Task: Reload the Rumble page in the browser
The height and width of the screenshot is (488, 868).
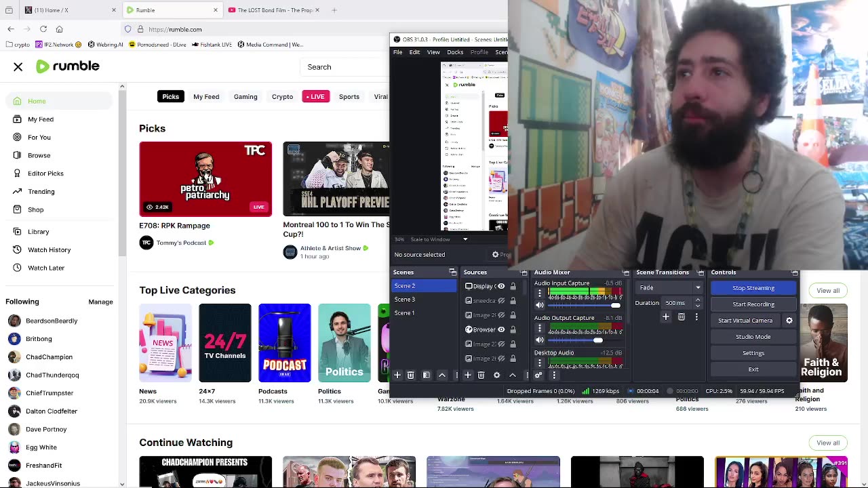Action: (43, 29)
